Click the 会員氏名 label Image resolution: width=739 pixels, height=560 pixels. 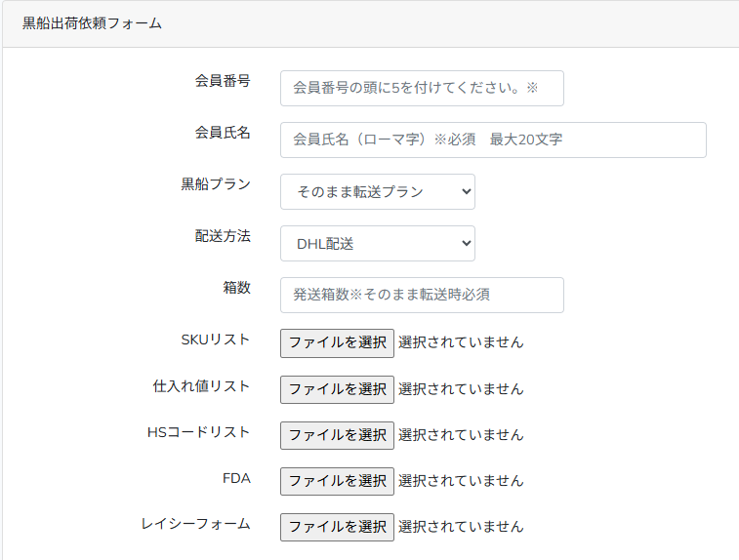pyautogui.click(x=223, y=132)
